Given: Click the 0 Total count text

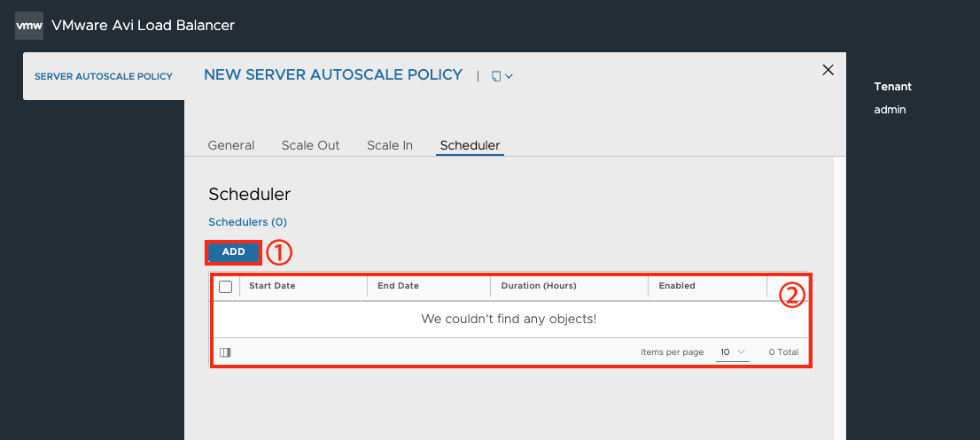Looking at the screenshot, I should coord(784,352).
